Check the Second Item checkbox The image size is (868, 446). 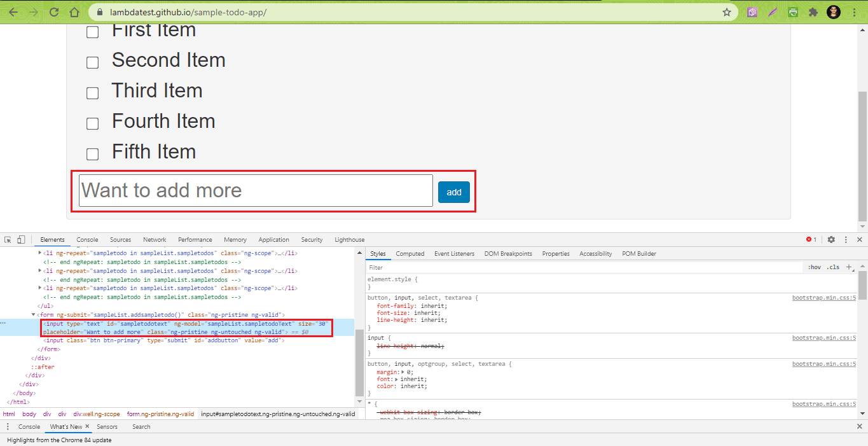click(x=93, y=62)
